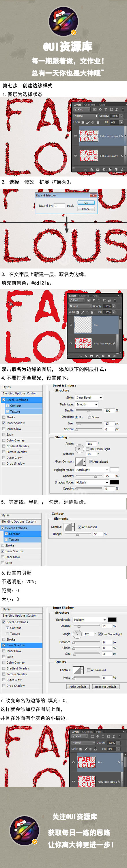Hide the Fabu lous copy layer via eye icon

pos(76,156)
